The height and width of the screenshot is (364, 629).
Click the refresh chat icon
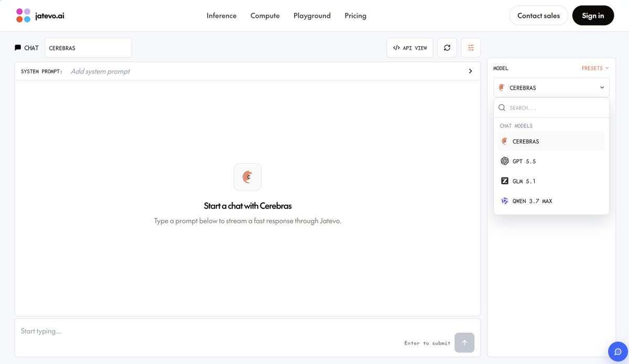[x=447, y=48]
